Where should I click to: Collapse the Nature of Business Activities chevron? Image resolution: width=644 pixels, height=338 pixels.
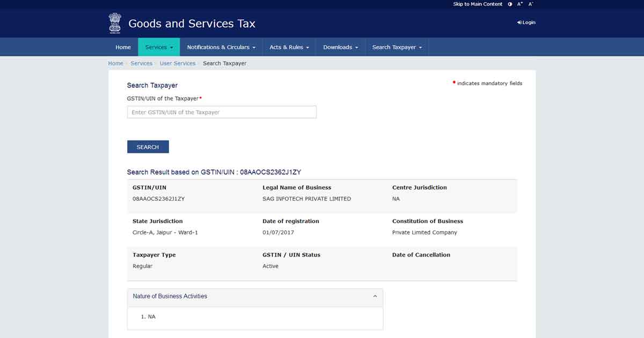pyautogui.click(x=375, y=296)
